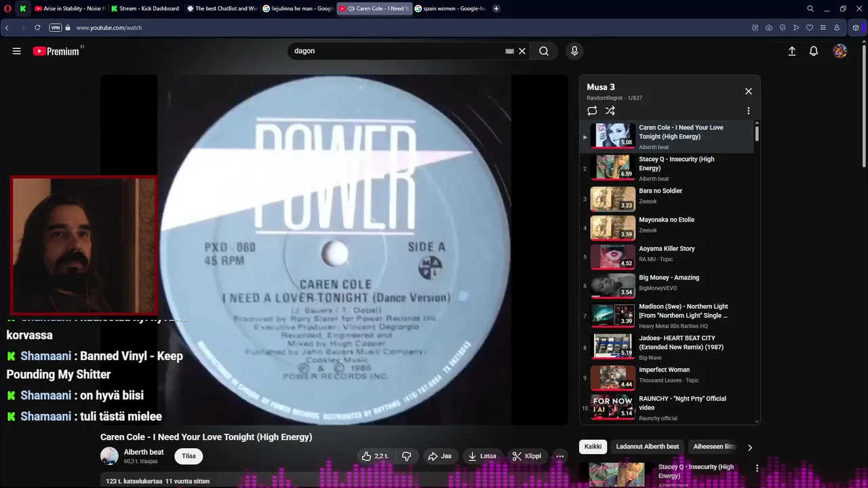Start voice search with microphone
Viewport: 868px width, 488px height.
click(574, 51)
